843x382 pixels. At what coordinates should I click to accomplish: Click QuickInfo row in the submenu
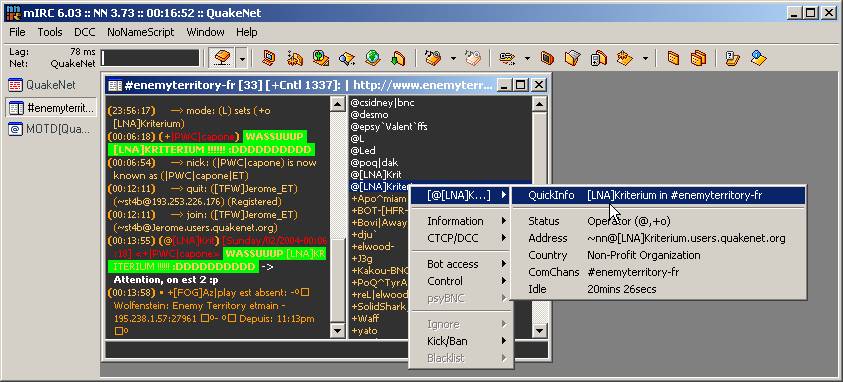tap(658, 196)
